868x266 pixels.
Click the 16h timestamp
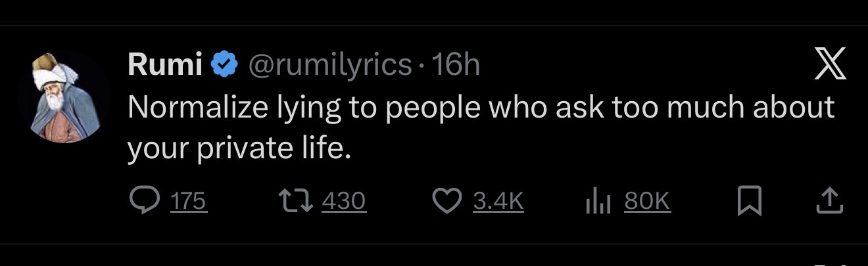pos(454,64)
